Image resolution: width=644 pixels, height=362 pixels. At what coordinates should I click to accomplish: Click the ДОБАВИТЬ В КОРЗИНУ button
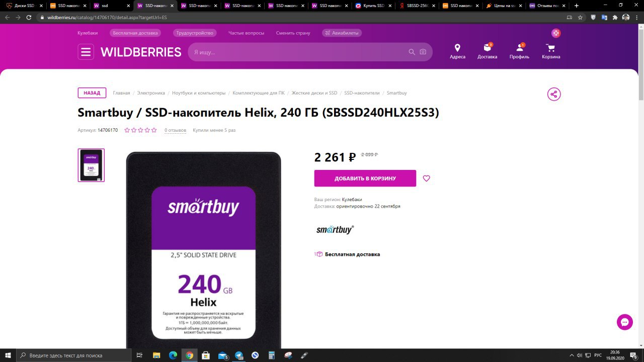(x=365, y=178)
